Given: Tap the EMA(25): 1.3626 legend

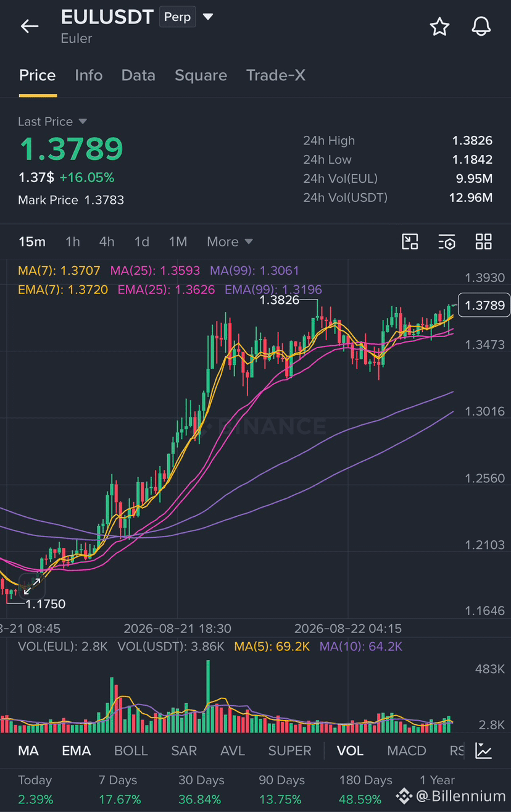Looking at the screenshot, I should tap(166, 290).
